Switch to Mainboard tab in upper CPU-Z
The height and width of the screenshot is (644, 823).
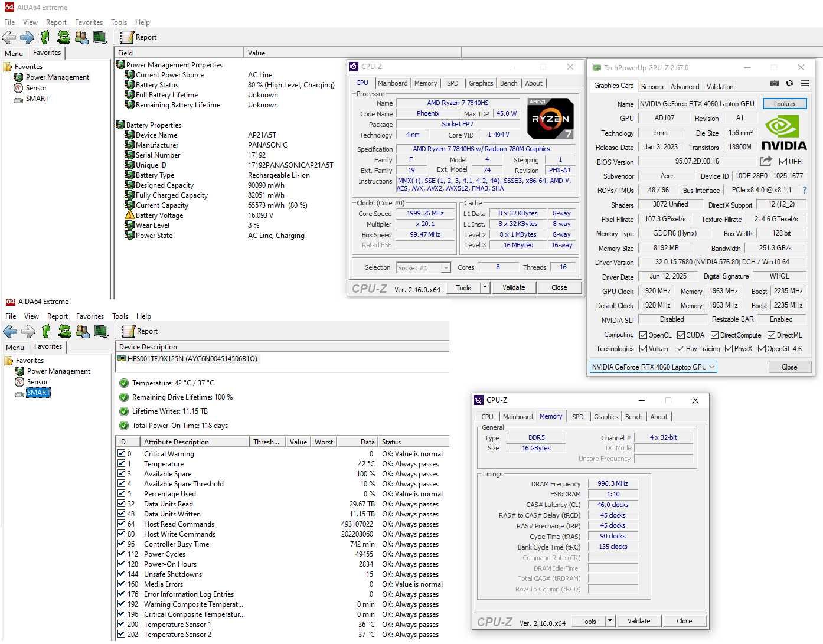[x=393, y=83]
